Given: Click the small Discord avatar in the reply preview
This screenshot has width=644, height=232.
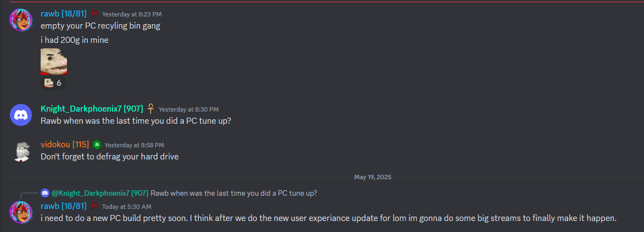Looking at the screenshot, I should point(45,193).
